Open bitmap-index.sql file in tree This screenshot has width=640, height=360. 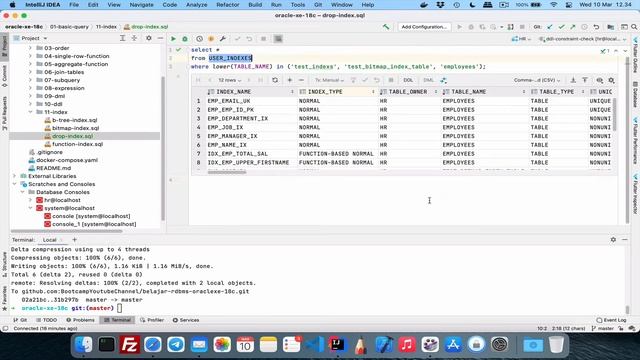pyautogui.click(x=76, y=128)
